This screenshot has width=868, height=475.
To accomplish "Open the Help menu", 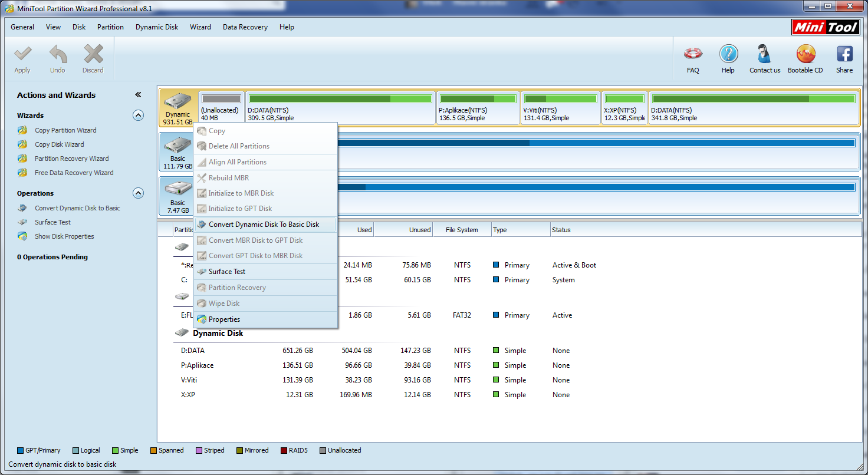I will coord(287,27).
